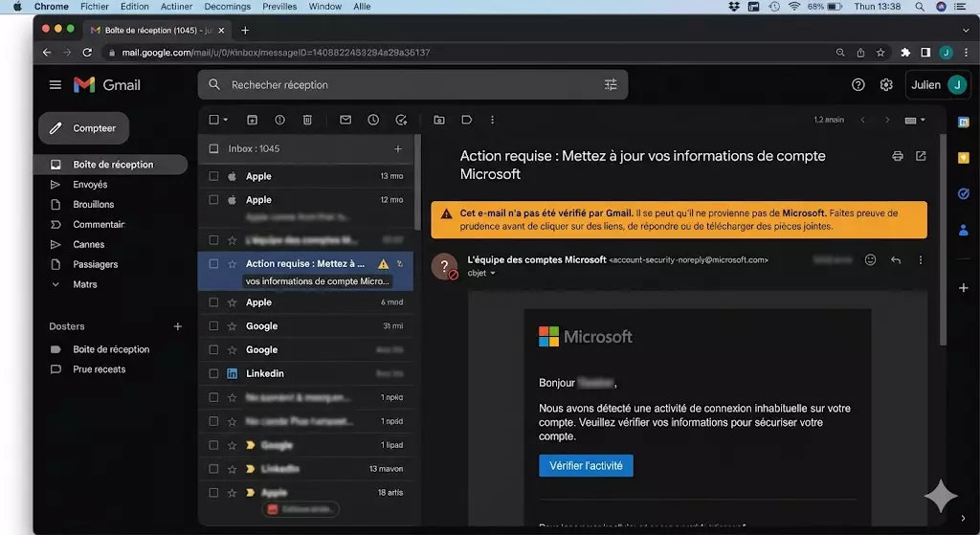
Task: Open input tools dropdown in toolbar
Action: pos(915,120)
